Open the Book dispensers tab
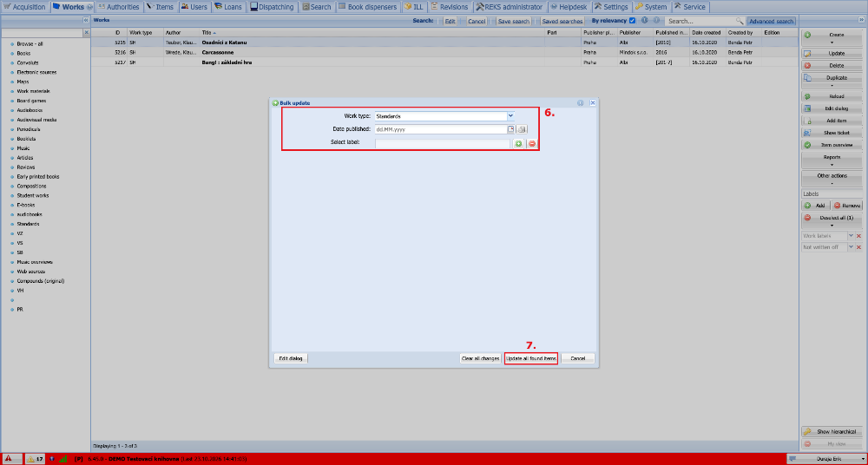868x465 pixels. pos(367,7)
